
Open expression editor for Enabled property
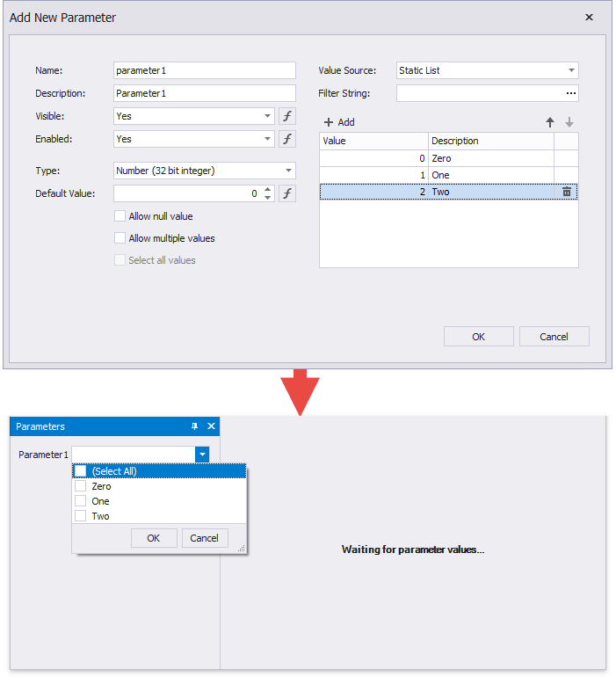point(287,139)
